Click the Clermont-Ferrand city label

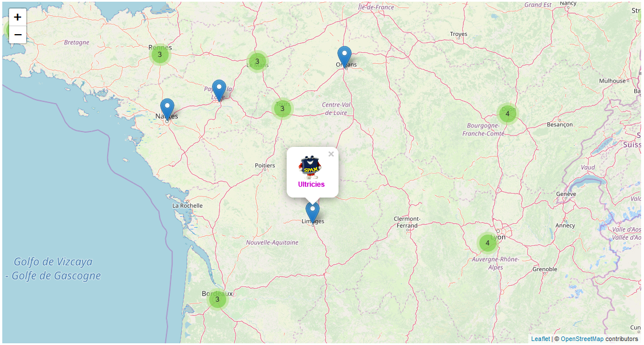tap(407, 222)
